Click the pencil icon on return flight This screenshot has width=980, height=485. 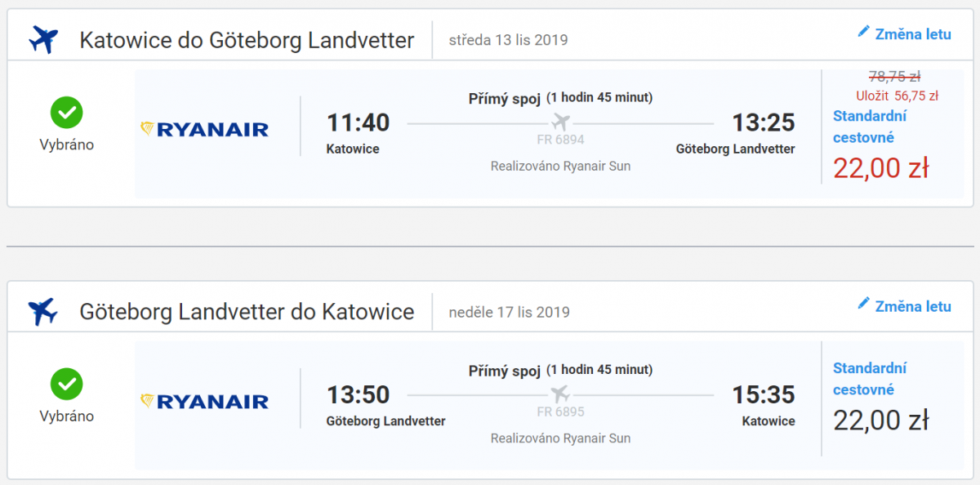tap(863, 304)
